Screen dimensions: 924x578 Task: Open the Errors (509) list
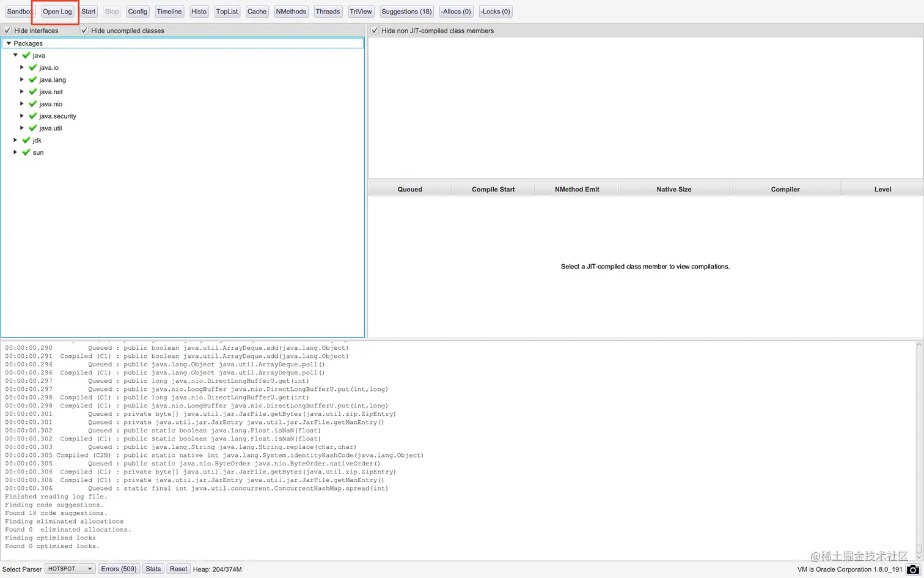[x=119, y=569]
